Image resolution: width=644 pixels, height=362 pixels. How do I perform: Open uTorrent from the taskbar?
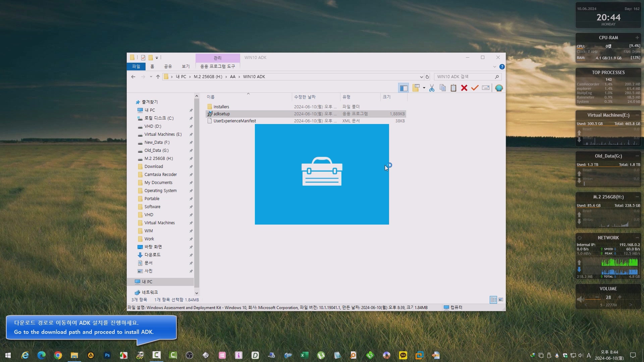click(321, 355)
